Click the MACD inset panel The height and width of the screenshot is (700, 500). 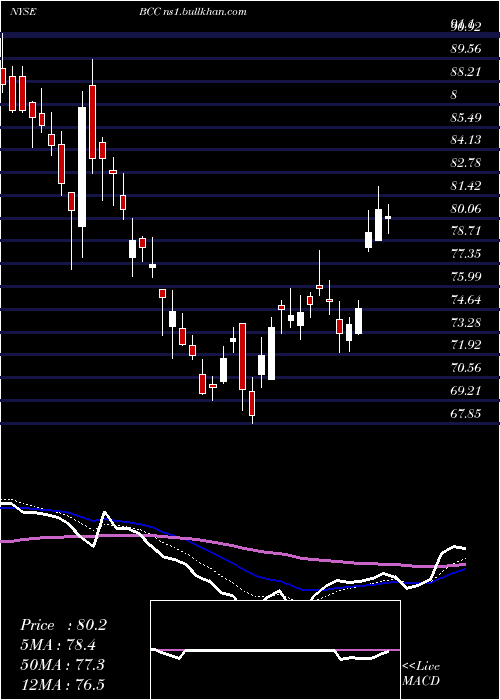point(275,650)
